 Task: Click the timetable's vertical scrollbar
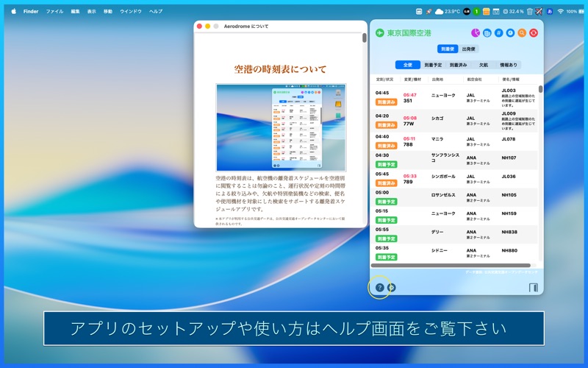(540, 89)
